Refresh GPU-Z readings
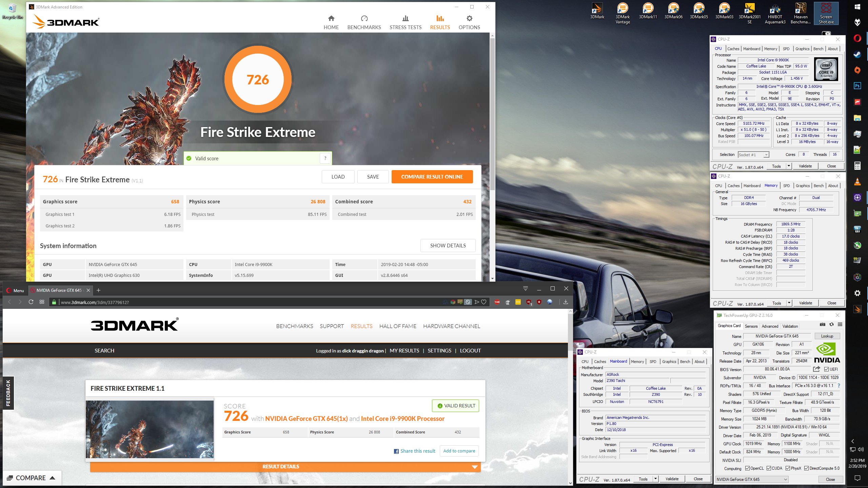 click(831, 324)
